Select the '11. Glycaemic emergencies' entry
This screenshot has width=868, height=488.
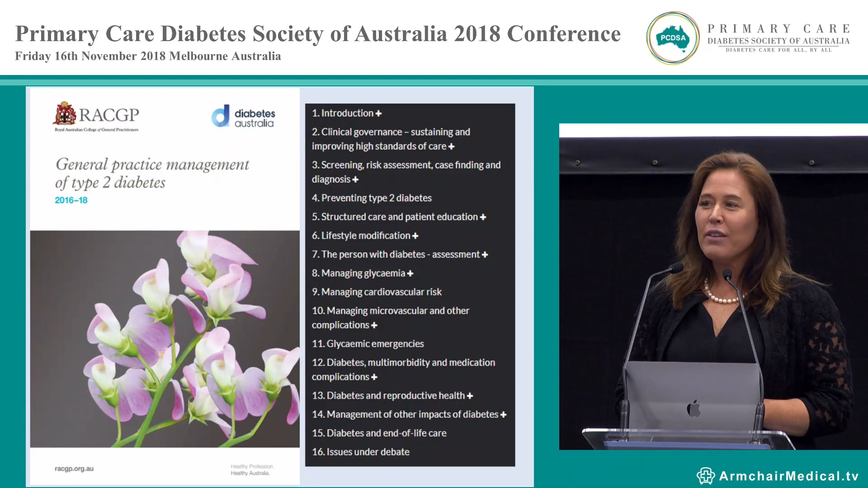click(367, 343)
